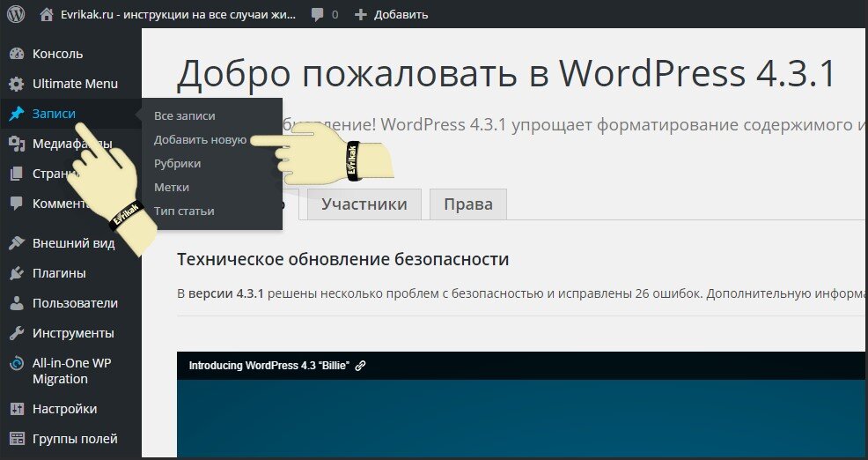Open All-in-One WP Migration menu

[70, 371]
